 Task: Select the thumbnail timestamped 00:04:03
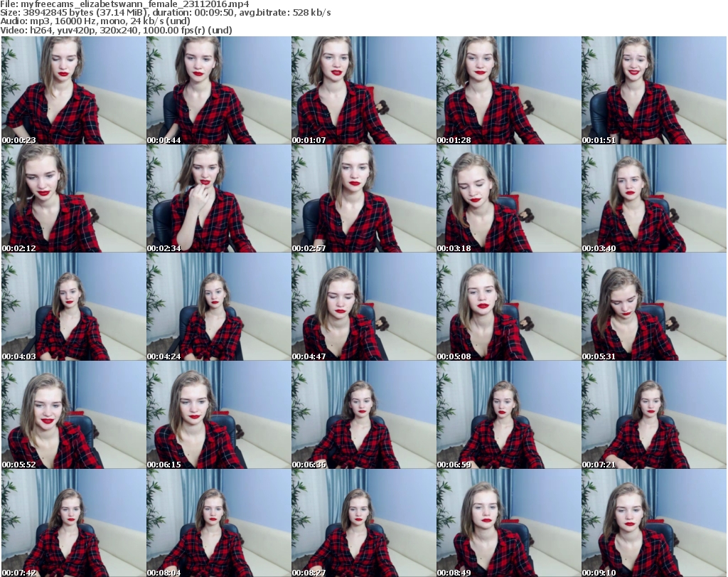tap(73, 307)
